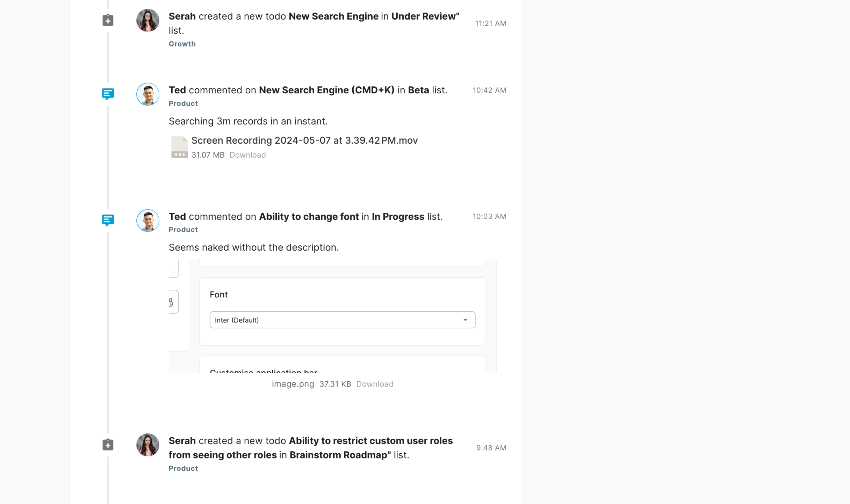Download the Screen Recording .mov file
The width and height of the screenshot is (850, 504).
[247, 155]
